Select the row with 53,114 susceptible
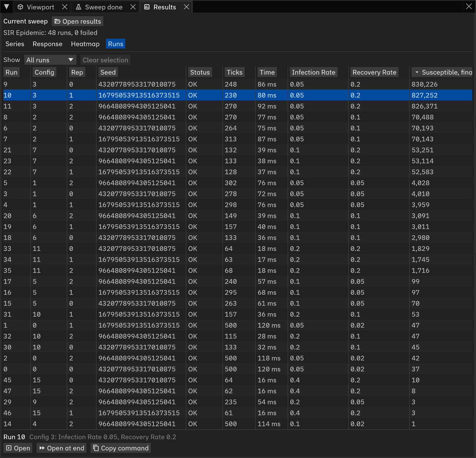Image resolution: width=476 pixels, height=458 pixels. [238, 161]
